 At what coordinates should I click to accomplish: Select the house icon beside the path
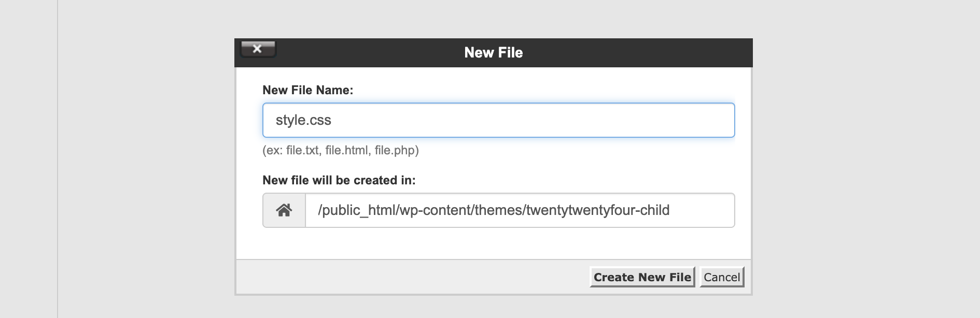[285, 210]
